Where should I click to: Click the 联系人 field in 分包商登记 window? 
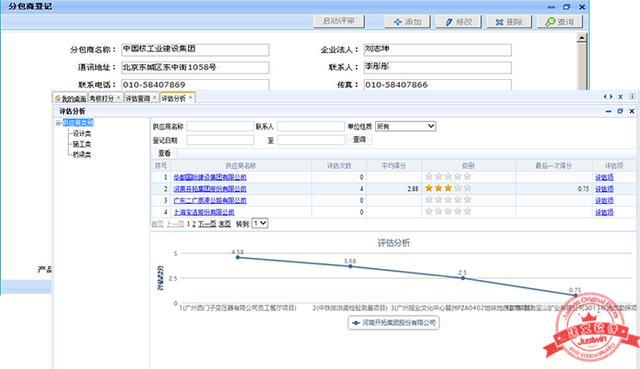pos(438,67)
